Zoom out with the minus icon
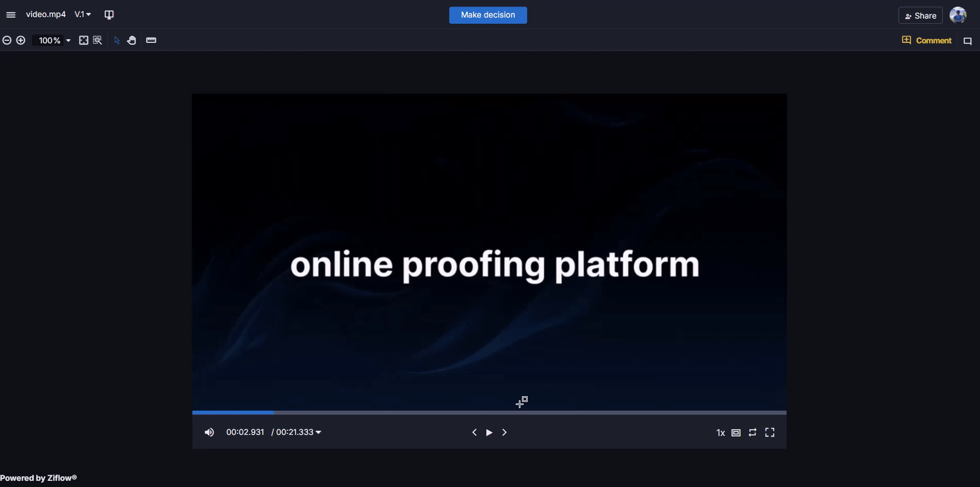Viewport: 980px width, 487px height. pyautogui.click(x=7, y=40)
